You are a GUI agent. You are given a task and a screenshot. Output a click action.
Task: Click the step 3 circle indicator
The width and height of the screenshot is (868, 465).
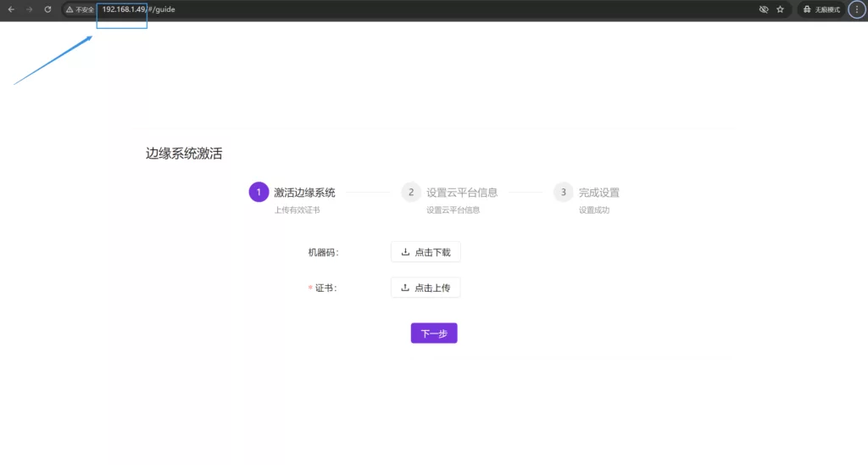564,193
